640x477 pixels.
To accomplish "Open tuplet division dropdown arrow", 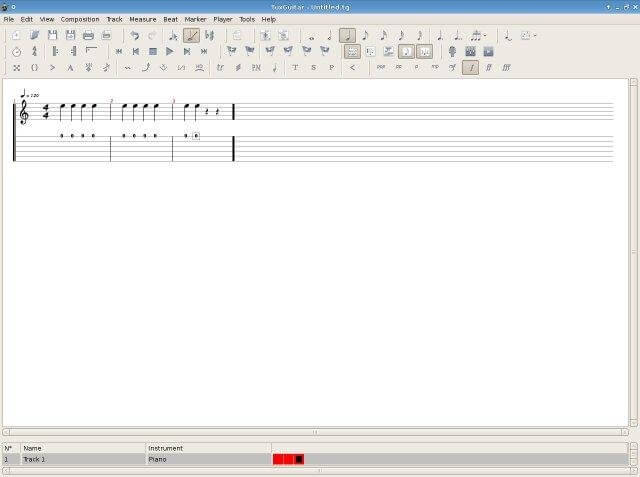I will pos(485,35).
